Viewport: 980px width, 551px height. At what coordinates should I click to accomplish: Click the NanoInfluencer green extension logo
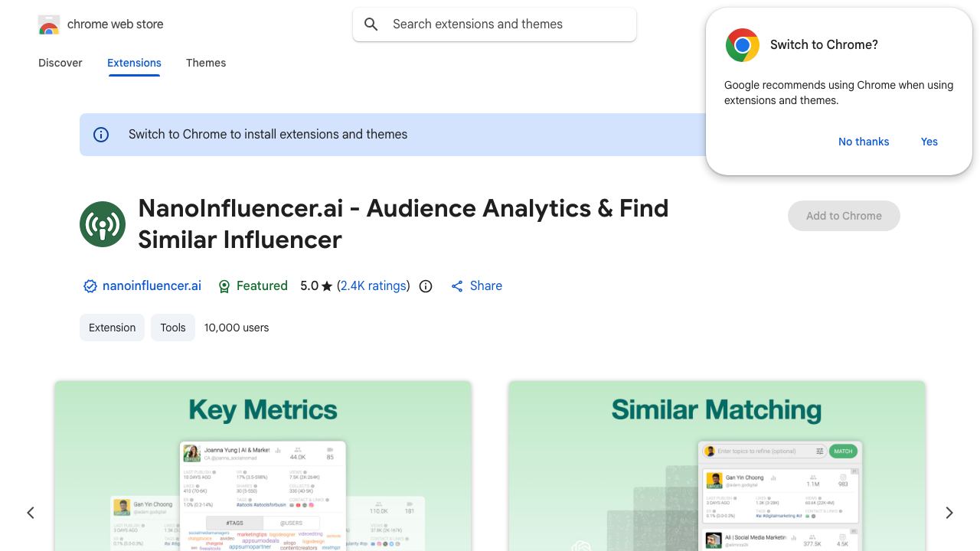coord(103,224)
